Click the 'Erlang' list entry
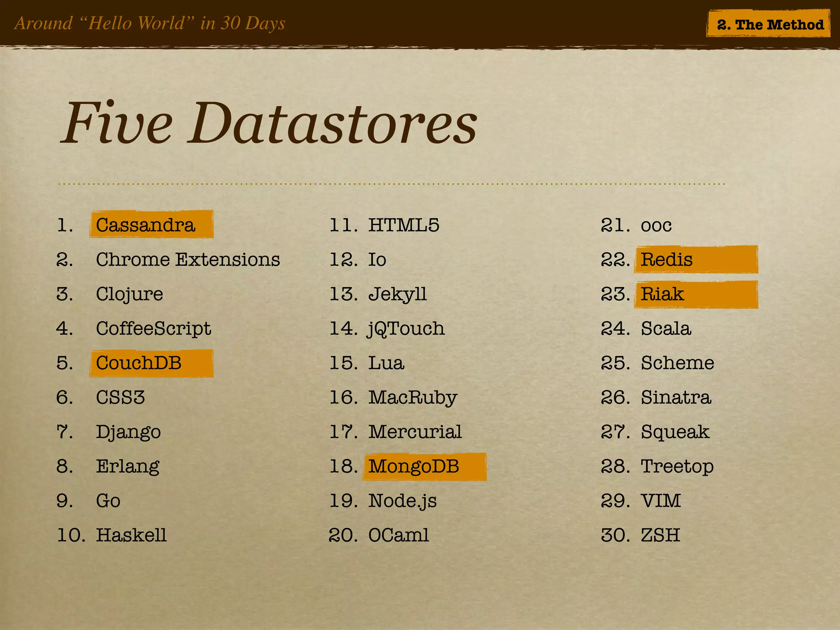Image resolution: width=840 pixels, height=630 pixels. (x=128, y=467)
